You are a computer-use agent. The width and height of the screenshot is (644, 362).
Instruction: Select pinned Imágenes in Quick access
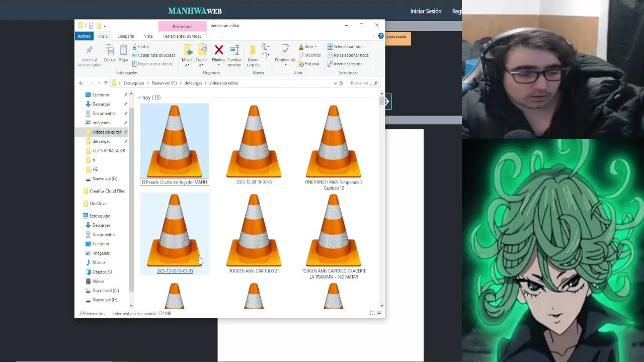pyautogui.click(x=101, y=123)
